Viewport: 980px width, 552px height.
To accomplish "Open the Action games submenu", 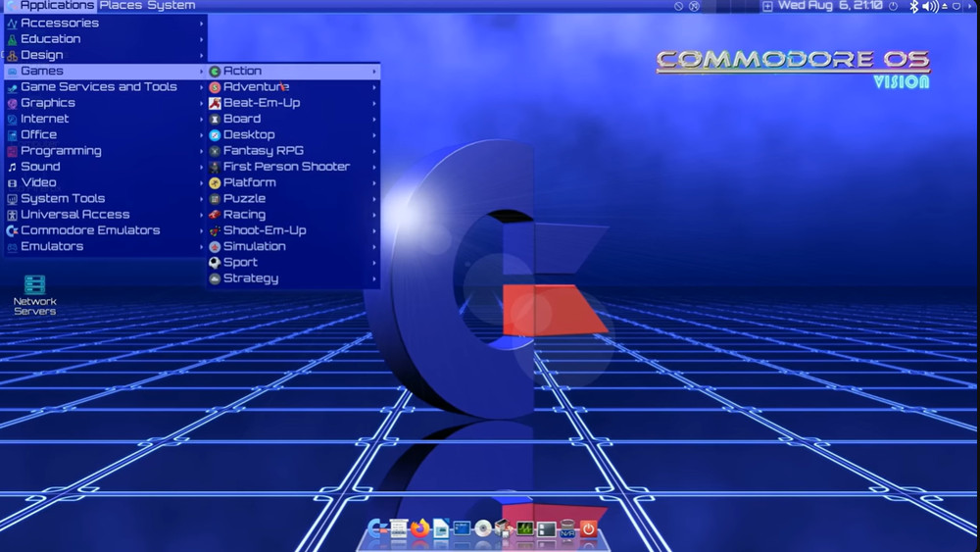I will (294, 72).
